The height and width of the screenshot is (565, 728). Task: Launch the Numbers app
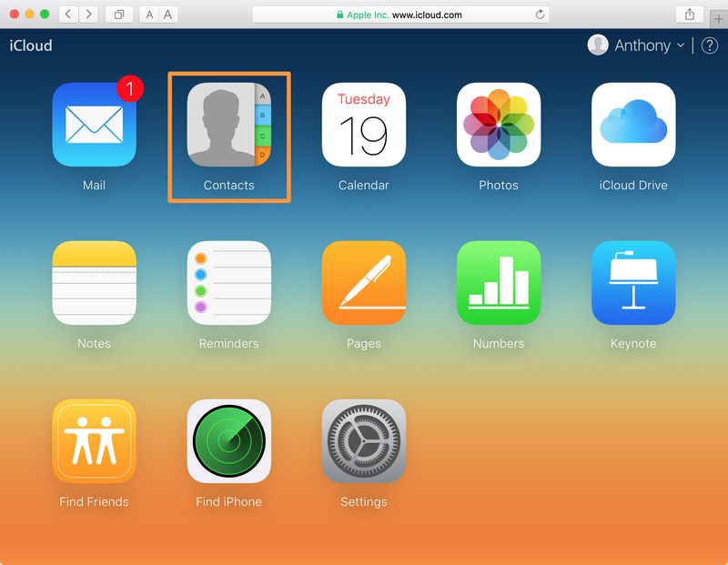[499, 283]
